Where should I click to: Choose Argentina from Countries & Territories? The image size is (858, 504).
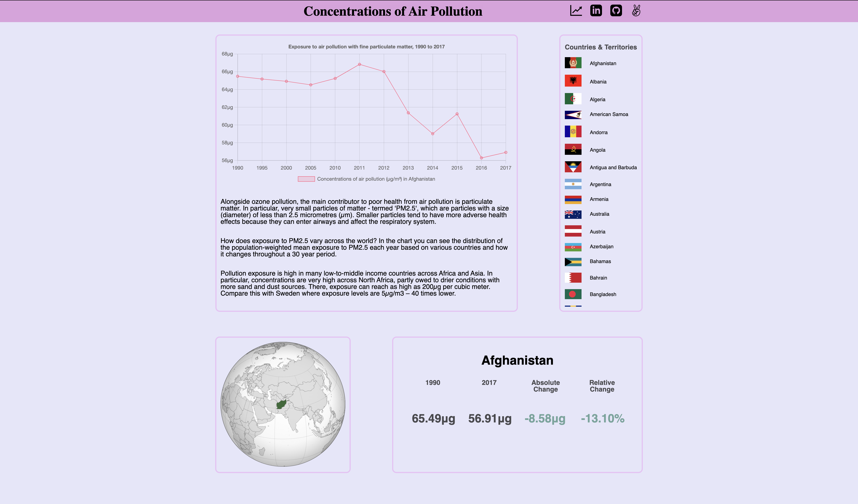[600, 184]
